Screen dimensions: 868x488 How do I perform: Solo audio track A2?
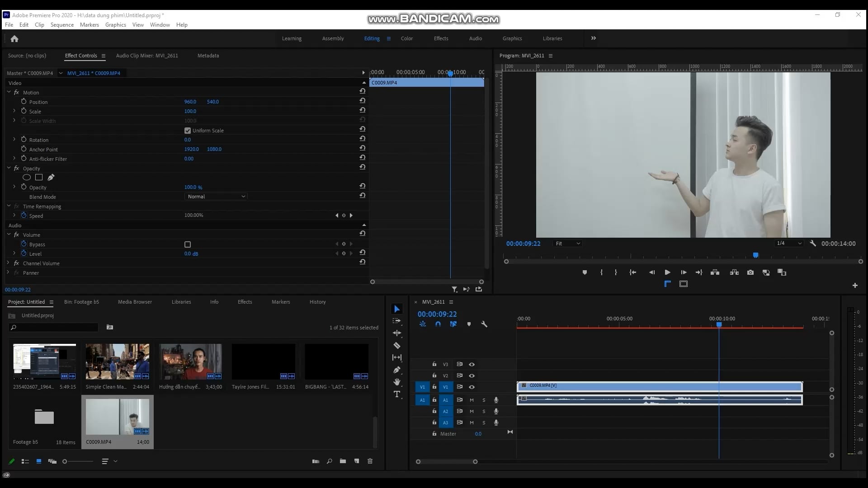click(x=484, y=412)
